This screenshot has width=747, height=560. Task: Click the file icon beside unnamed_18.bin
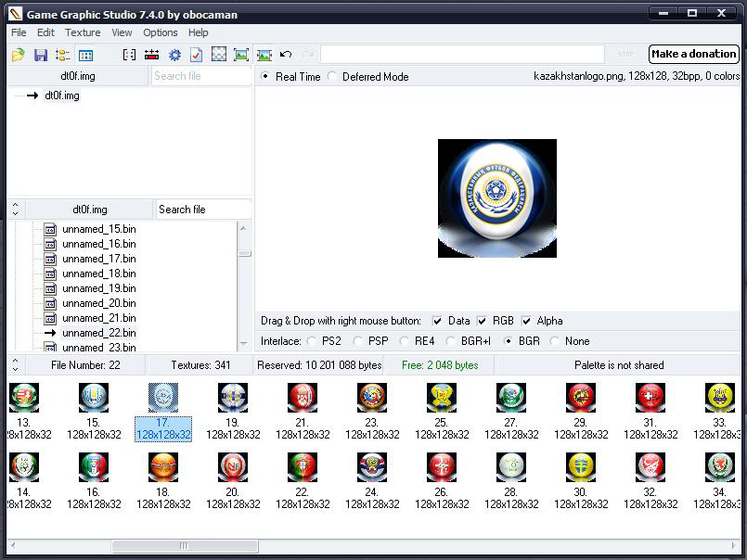(50, 274)
